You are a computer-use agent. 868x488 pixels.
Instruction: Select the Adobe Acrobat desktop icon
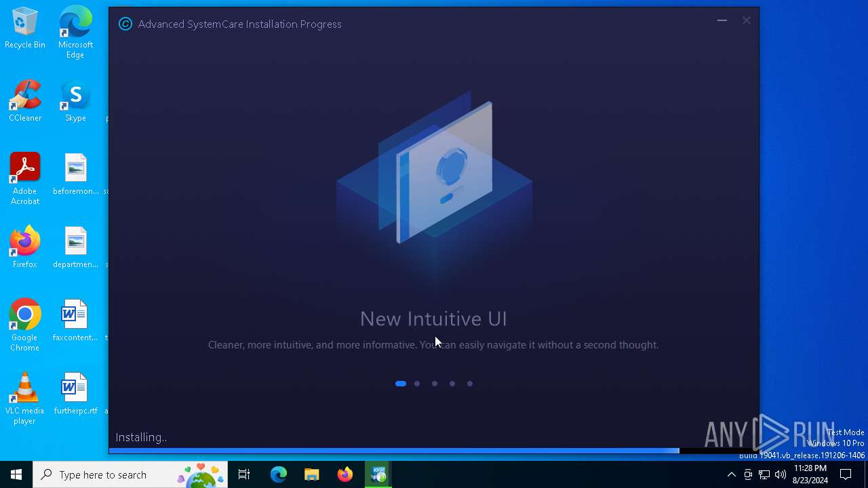(25, 179)
